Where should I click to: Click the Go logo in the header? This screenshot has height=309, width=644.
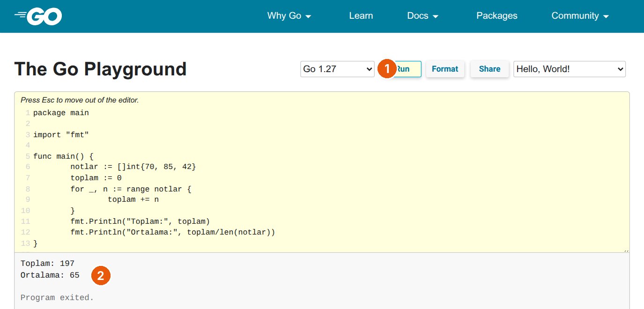coord(38,16)
